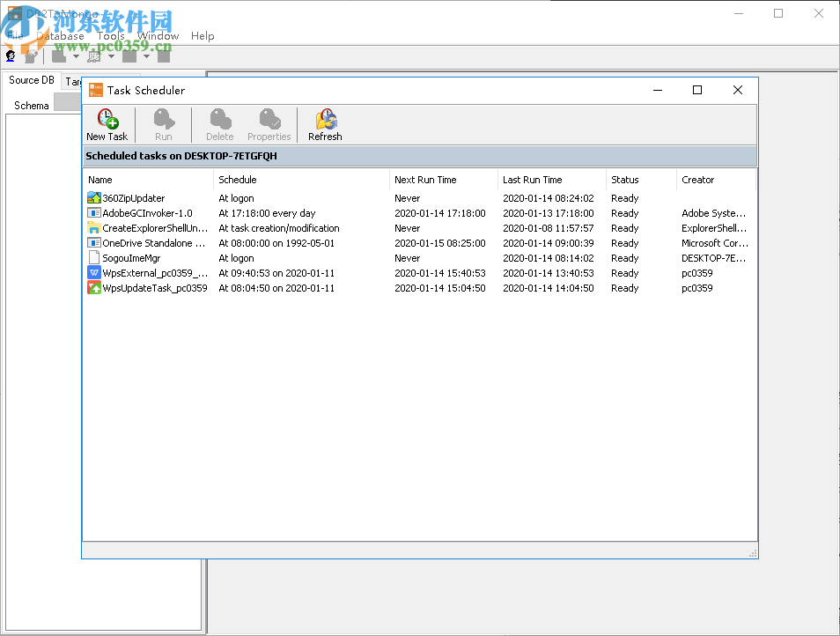This screenshot has height=636, width=840.
Task: Open the task Properties icon
Action: 269,124
